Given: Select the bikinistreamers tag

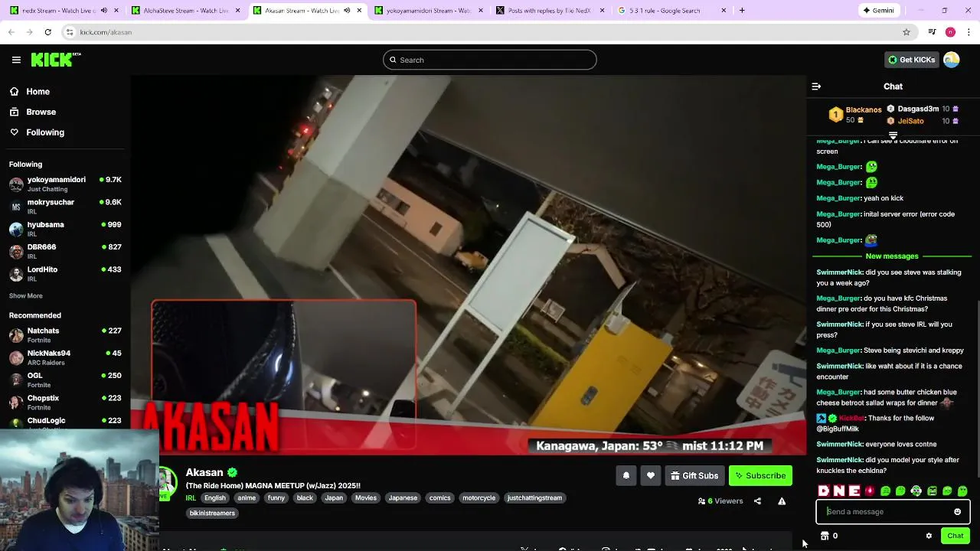Looking at the screenshot, I should pyautogui.click(x=212, y=514).
